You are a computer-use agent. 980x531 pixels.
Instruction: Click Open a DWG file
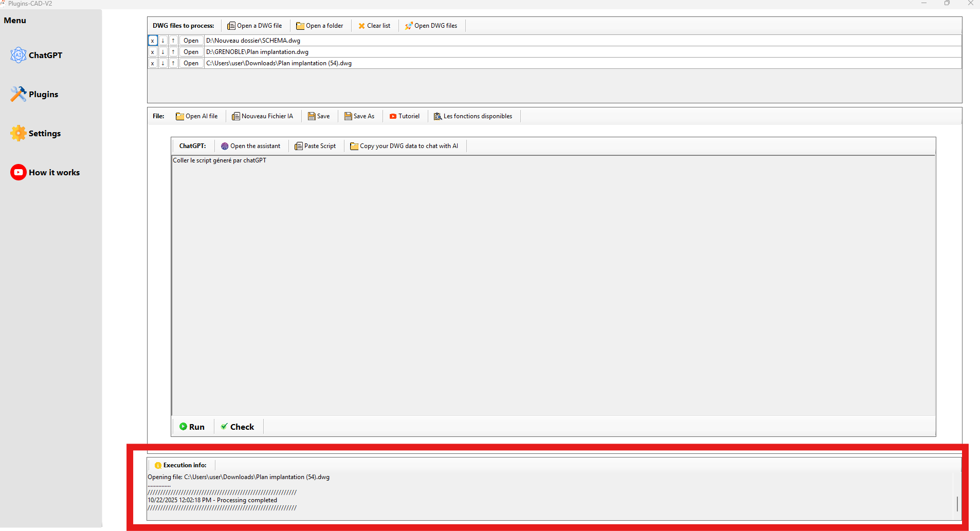tap(255, 26)
